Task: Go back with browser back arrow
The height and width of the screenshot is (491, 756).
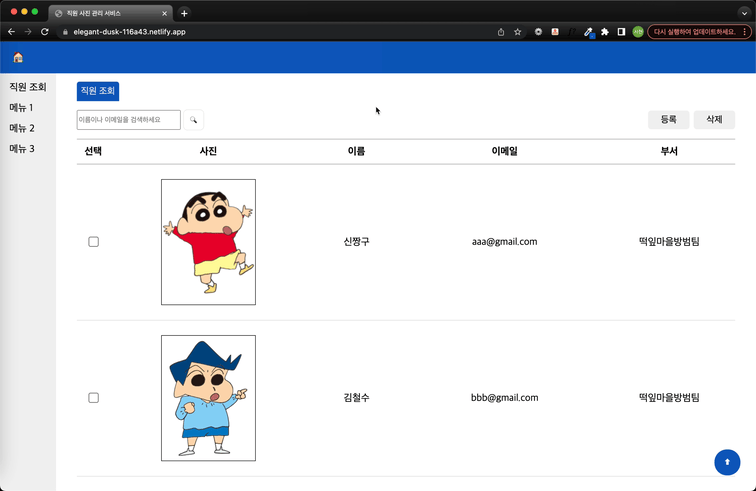Action: 12,32
